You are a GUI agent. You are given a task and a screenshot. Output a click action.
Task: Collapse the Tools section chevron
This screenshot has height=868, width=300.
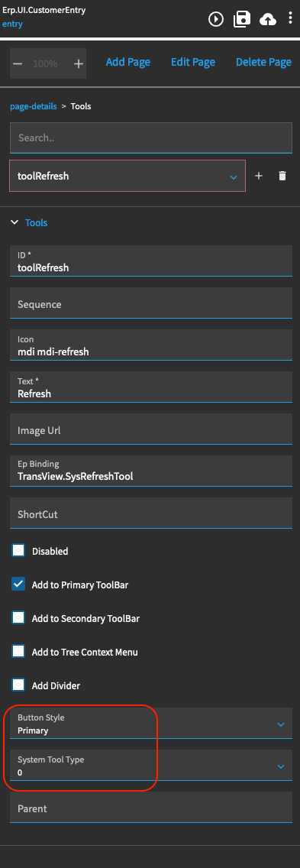(15, 222)
